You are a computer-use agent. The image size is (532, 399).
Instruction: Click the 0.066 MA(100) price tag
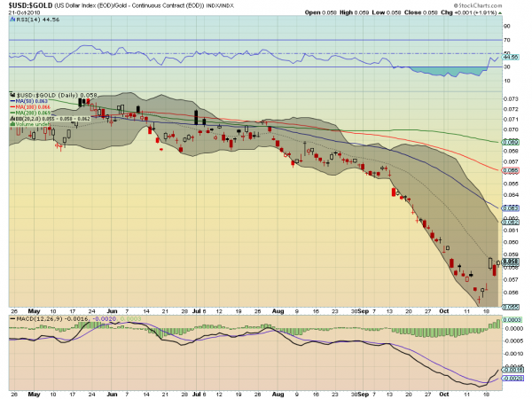(x=511, y=170)
